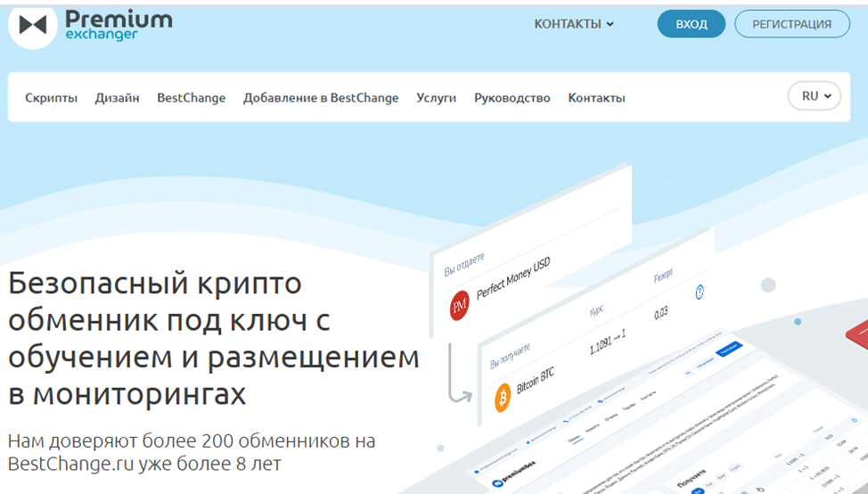This screenshot has height=494, width=868.
Task: Click the РЕГИСТРАЦИЯ button
Action: pyautogui.click(x=791, y=24)
